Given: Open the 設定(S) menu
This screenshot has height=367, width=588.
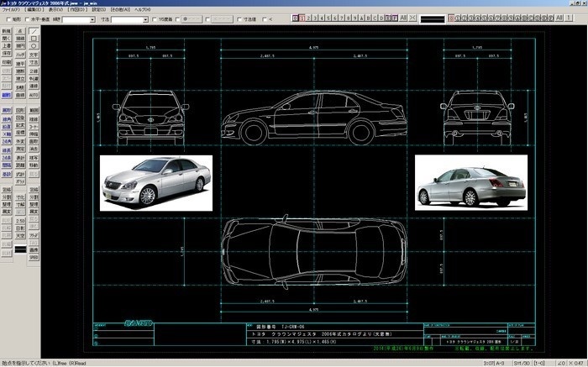Looking at the screenshot, I should (x=98, y=9).
